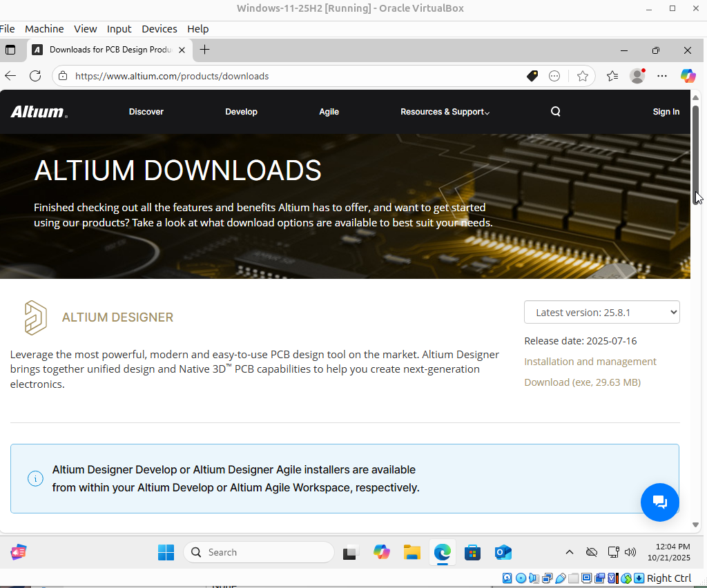Click inside the taskbar Search box
Screen dimensions: 707x588
[259, 552]
